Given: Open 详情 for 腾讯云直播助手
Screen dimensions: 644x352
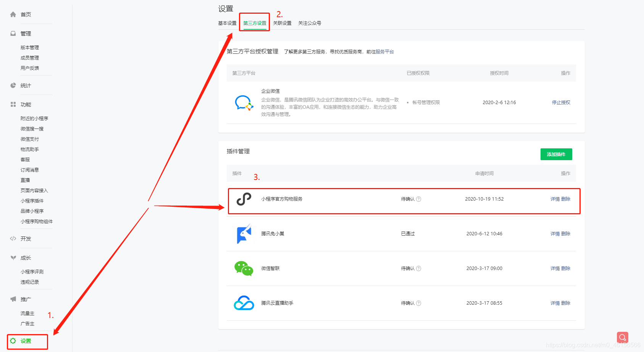Looking at the screenshot, I should [555, 303].
